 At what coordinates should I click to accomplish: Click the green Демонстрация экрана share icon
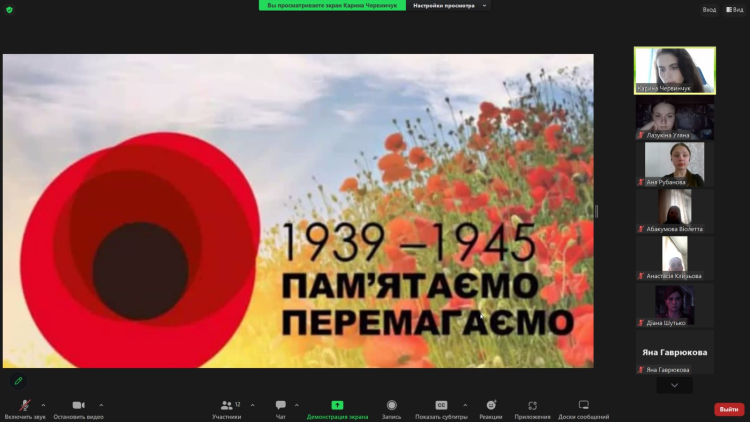[x=337, y=405]
